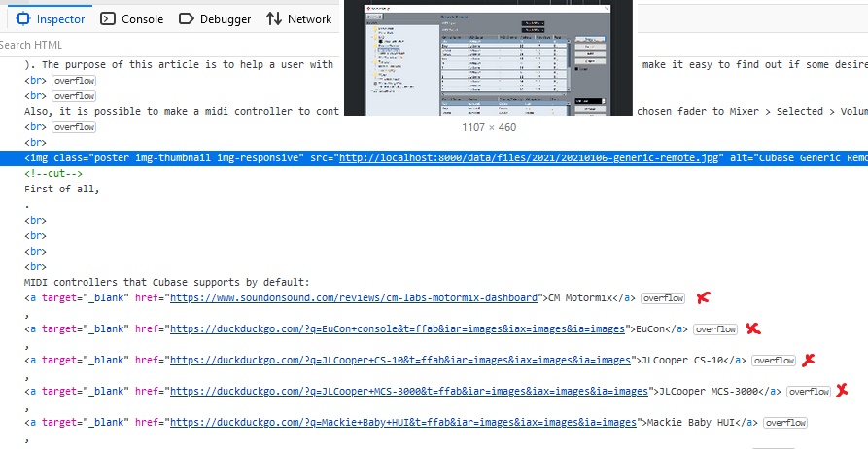Open the duckduckgo JLCooper+MCS-3000 href link

click(409, 391)
